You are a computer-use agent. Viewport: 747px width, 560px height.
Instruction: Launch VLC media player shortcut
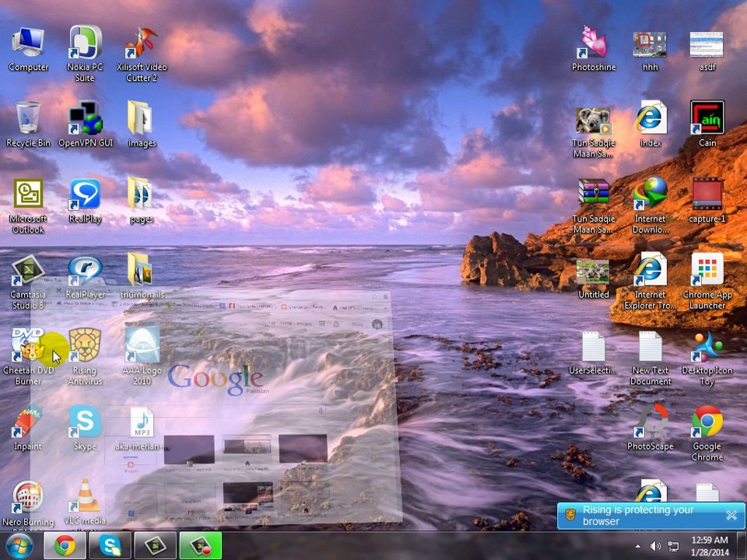click(85, 504)
